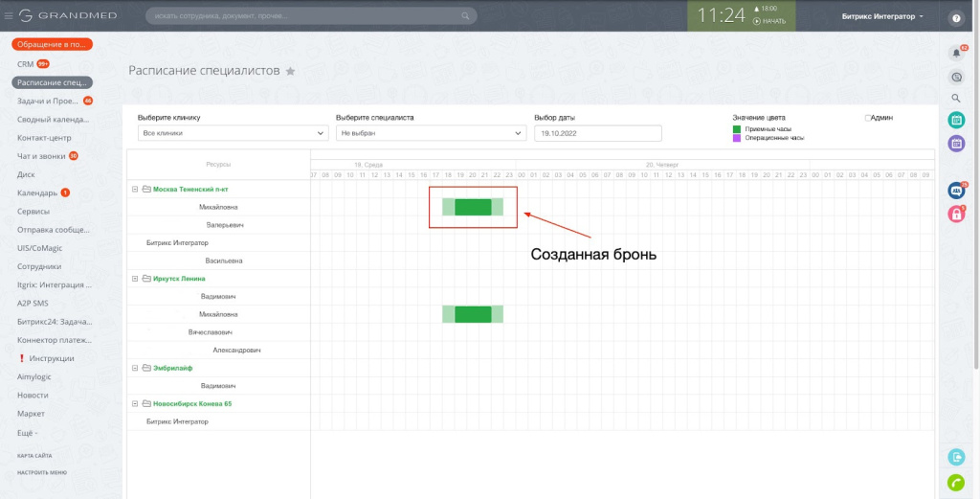
Task: Click the teal calendar icon in right sidebar
Action: click(955, 120)
